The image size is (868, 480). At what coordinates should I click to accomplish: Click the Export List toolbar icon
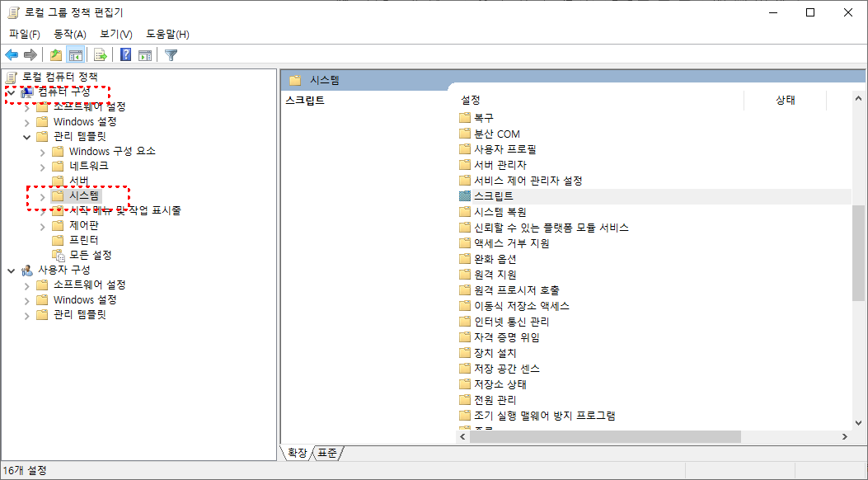click(99, 55)
